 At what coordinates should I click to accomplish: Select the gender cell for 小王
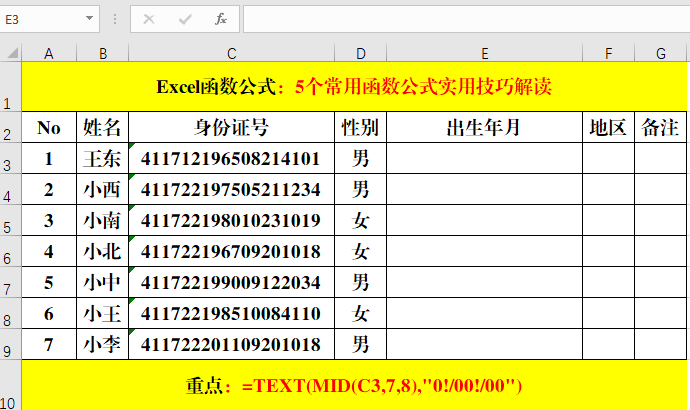point(360,313)
